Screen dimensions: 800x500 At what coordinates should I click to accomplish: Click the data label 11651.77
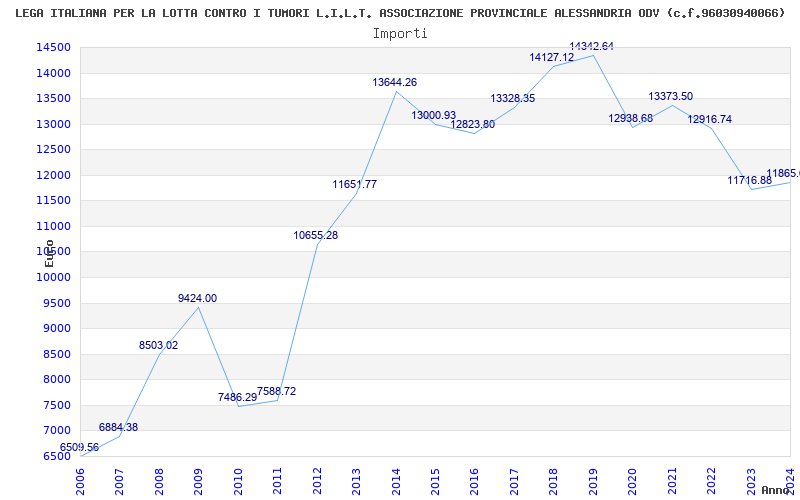click(355, 184)
